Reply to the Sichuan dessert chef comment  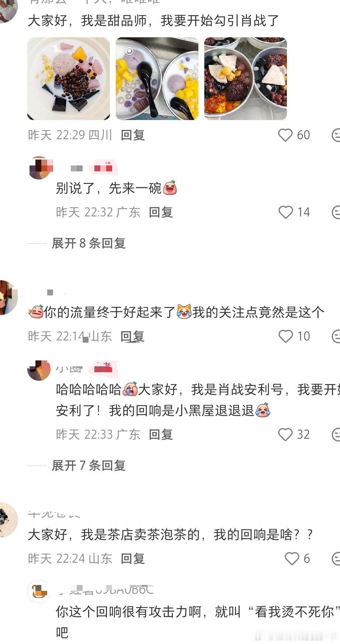click(x=133, y=135)
